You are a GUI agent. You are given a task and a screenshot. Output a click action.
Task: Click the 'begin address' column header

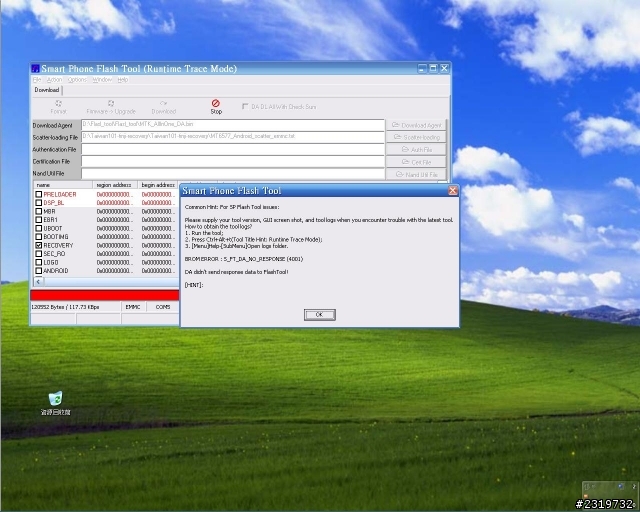click(x=158, y=185)
